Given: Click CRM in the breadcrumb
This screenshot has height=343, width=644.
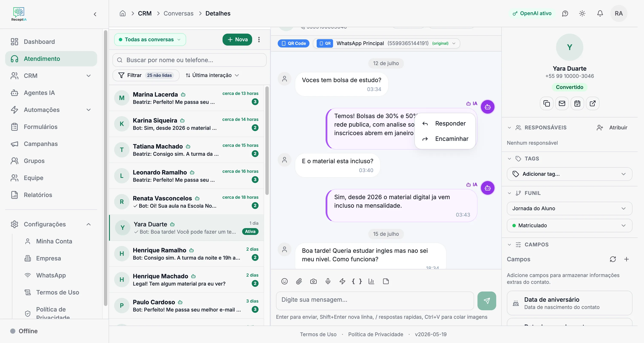Looking at the screenshot, I should (145, 13).
